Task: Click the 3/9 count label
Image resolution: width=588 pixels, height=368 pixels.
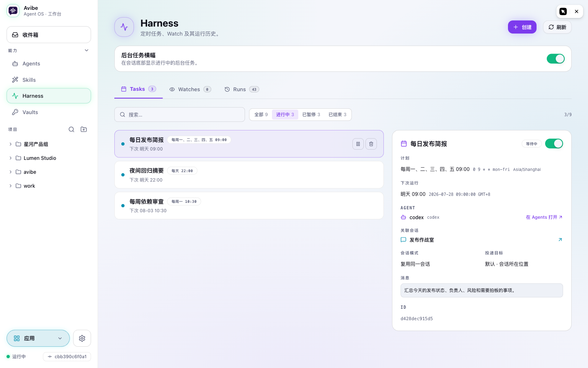Action: click(x=568, y=114)
